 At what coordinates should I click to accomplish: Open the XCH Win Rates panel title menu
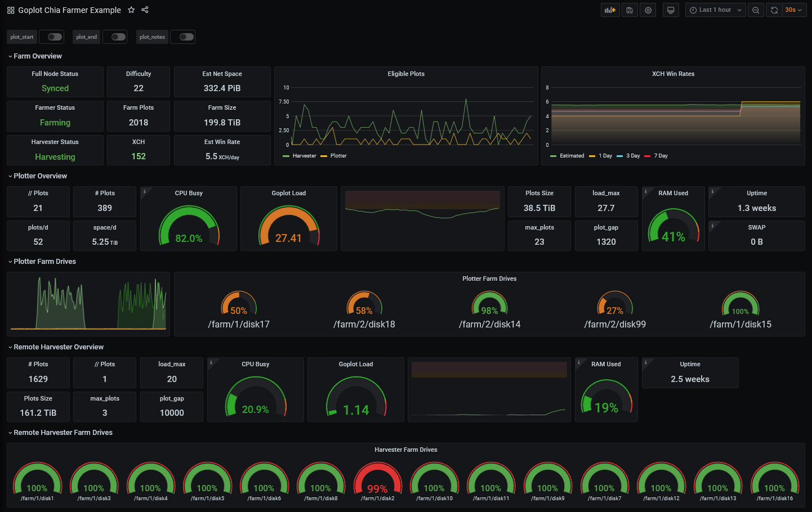click(x=673, y=74)
